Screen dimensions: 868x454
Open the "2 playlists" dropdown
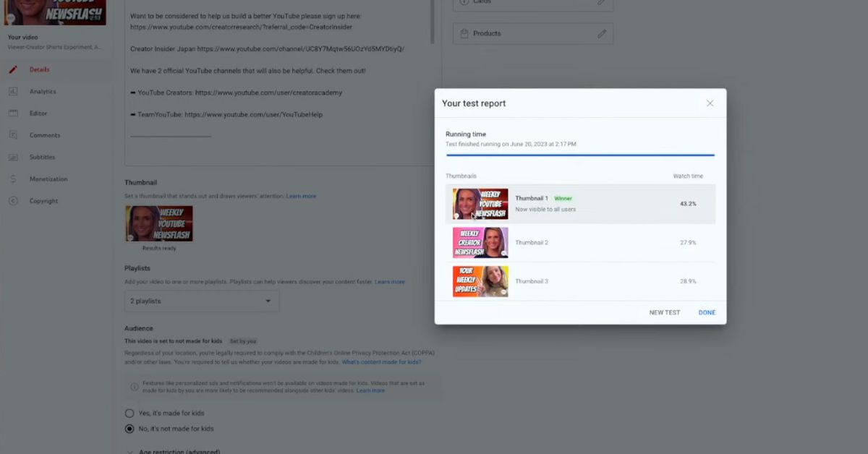tap(202, 301)
